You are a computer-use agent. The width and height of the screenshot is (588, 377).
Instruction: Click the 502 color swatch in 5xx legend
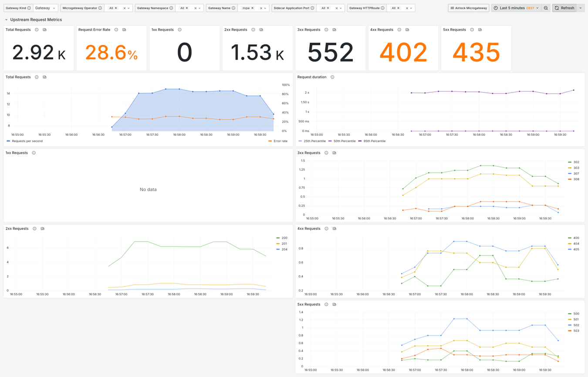570,325
